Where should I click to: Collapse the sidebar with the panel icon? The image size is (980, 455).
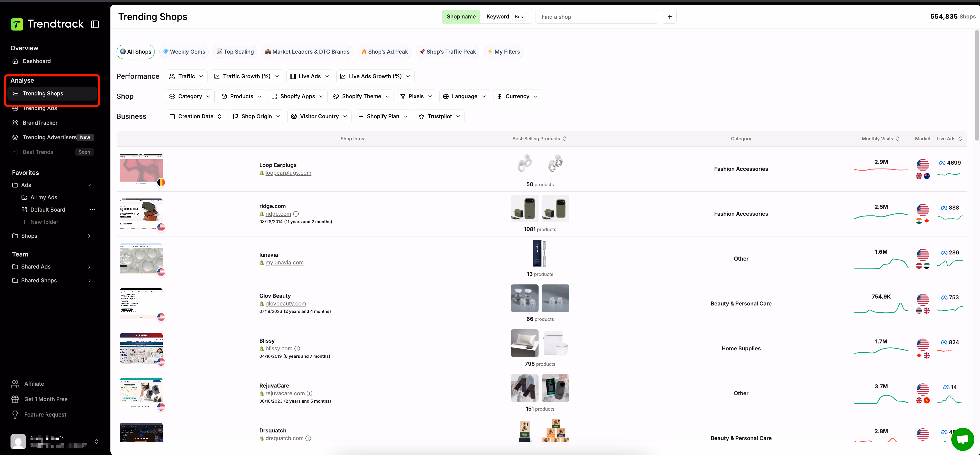pos(94,24)
